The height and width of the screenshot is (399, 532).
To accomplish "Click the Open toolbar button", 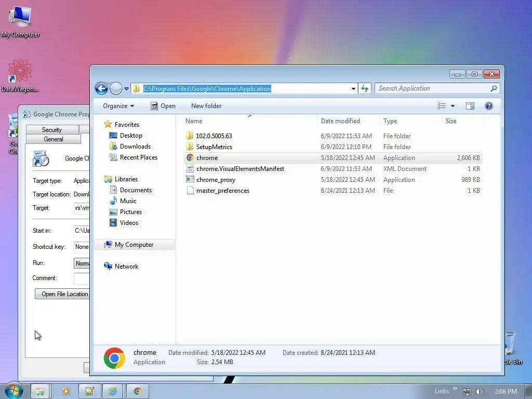I will pos(163,106).
